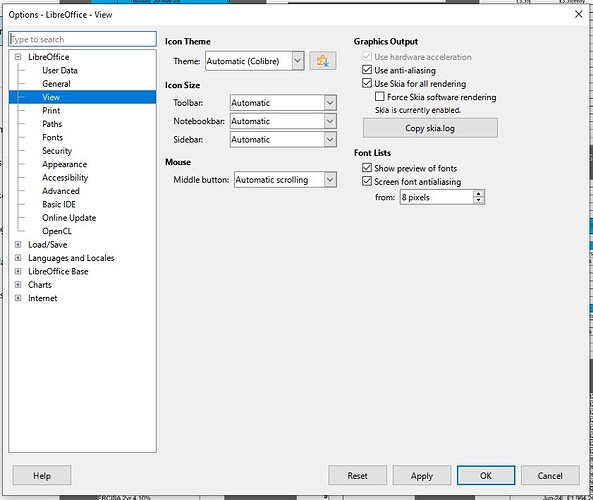The height and width of the screenshot is (500, 593).
Task: Focus the Type to search field
Action: 82,39
